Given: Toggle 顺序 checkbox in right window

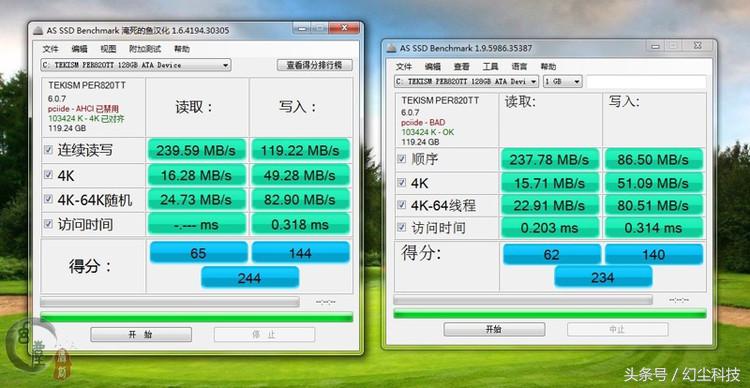Looking at the screenshot, I should 401,158.
